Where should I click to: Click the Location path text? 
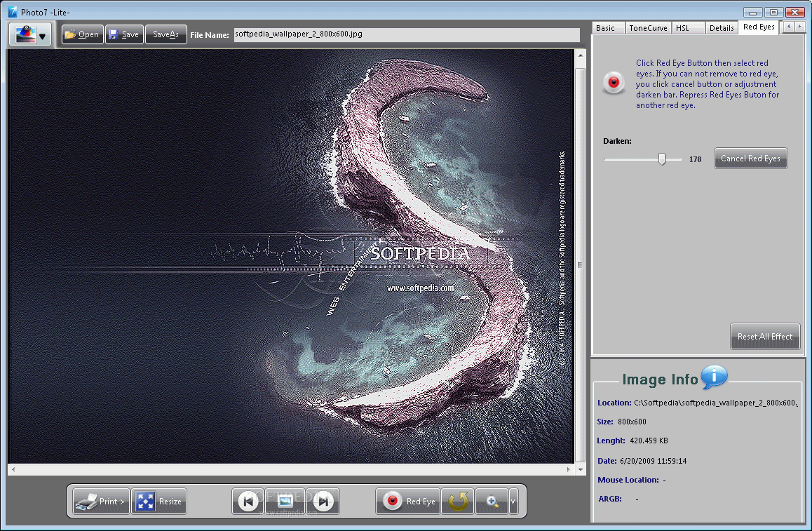click(x=715, y=403)
